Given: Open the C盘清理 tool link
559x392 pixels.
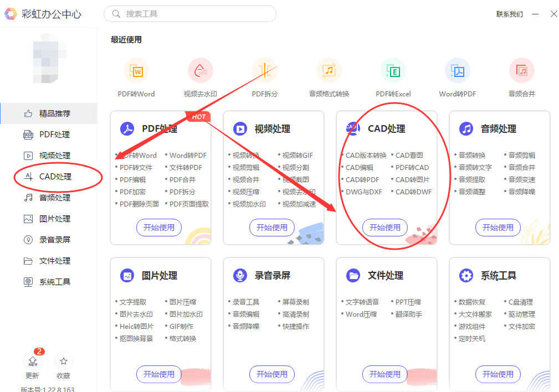Looking at the screenshot, I should [521, 302].
